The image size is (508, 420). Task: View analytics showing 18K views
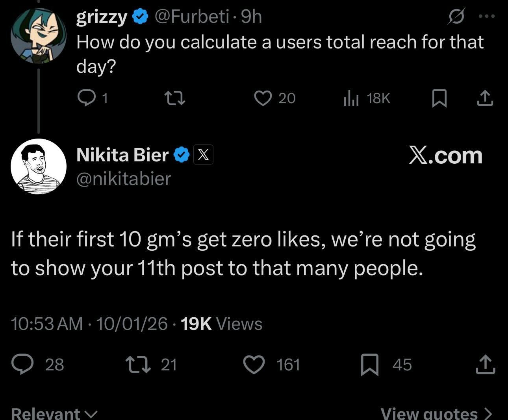(351, 98)
